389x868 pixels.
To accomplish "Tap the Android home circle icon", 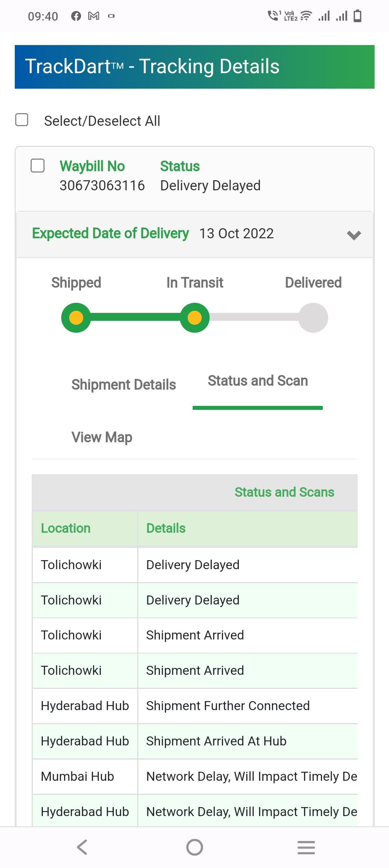I will coord(194,847).
